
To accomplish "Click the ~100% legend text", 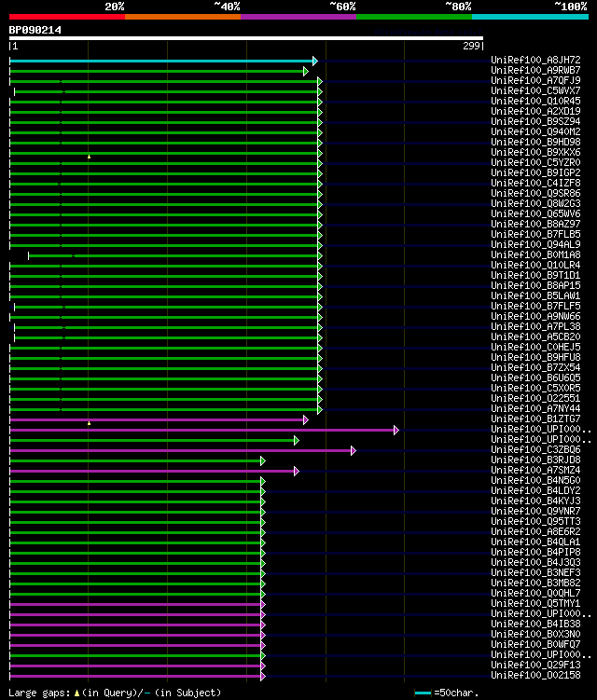I will click(x=571, y=7).
